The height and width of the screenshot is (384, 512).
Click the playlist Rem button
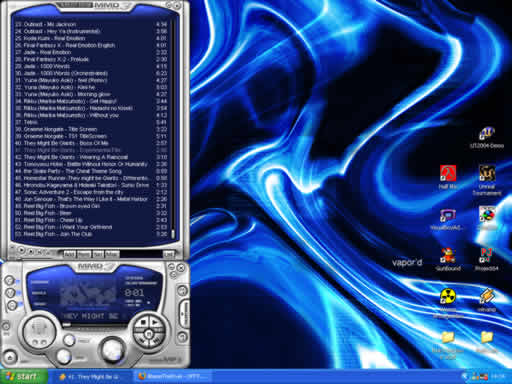pos(83,254)
